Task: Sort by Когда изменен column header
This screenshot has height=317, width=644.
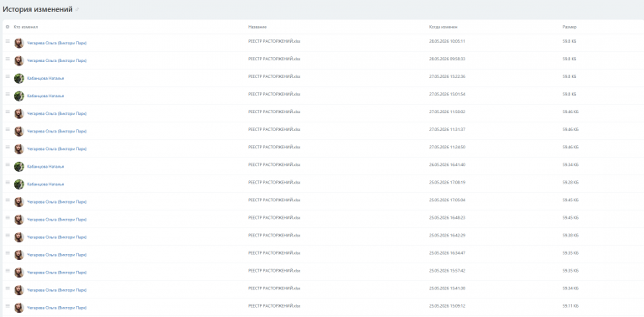Action: tap(443, 27)
